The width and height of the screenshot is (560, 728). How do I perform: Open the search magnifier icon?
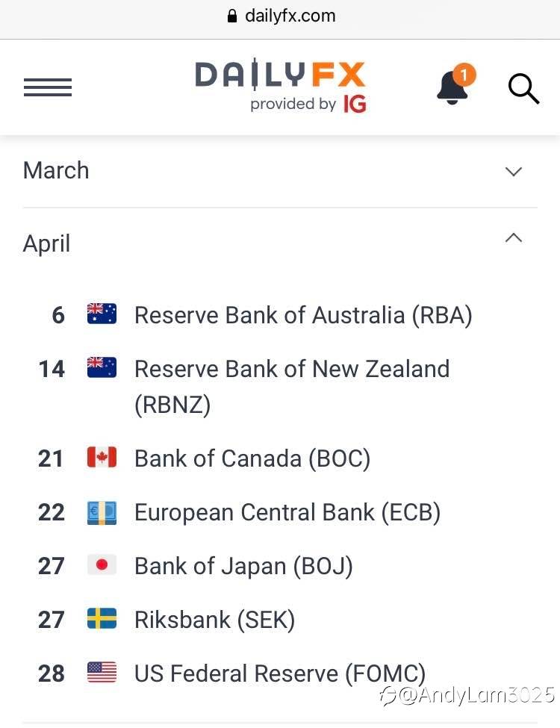click(x=523, y=88)
